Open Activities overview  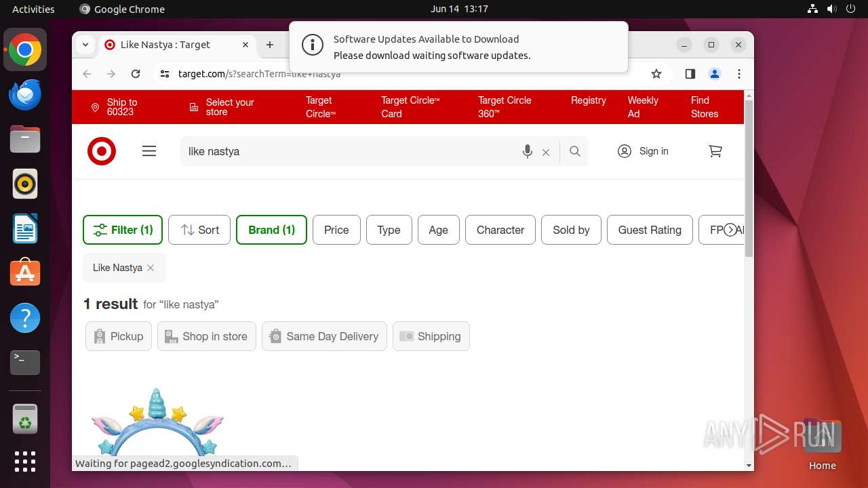tap(33, 9)
